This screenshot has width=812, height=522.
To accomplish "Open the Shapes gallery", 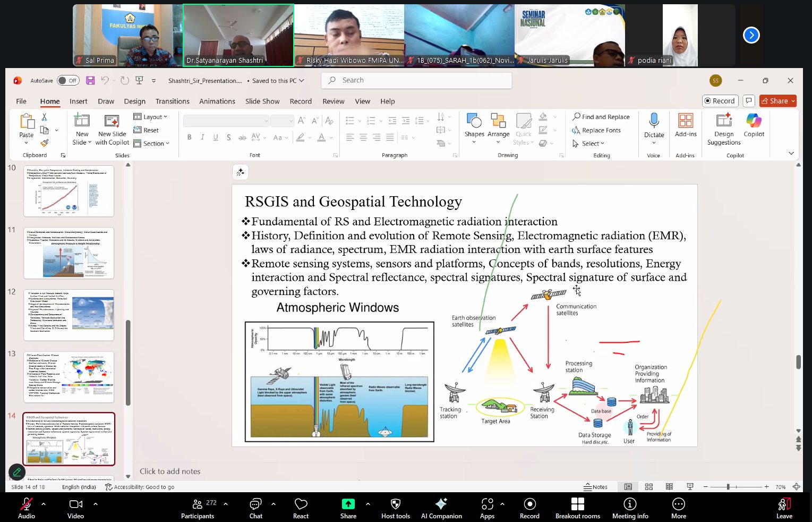I will tap(474, 125).
